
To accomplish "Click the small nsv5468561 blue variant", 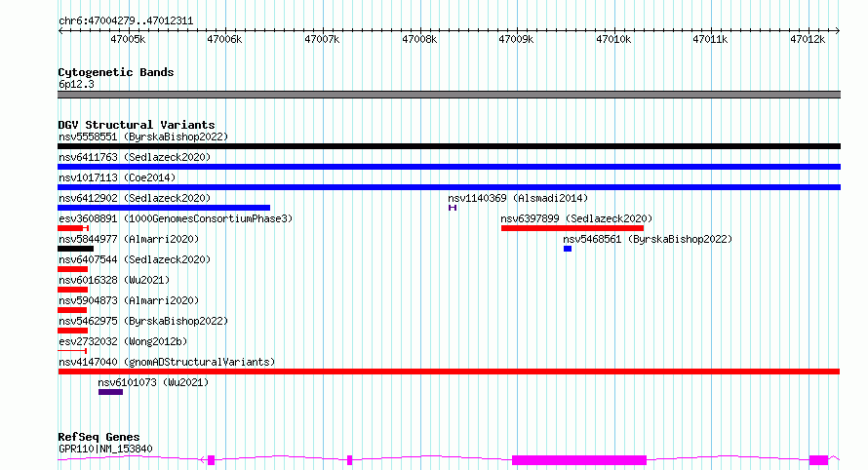I will click(568, 249).
